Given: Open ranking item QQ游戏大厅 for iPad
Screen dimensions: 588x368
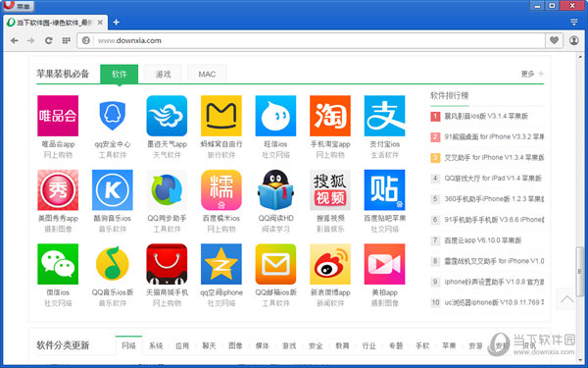Looking at the screenshot, I should point(493,178).
